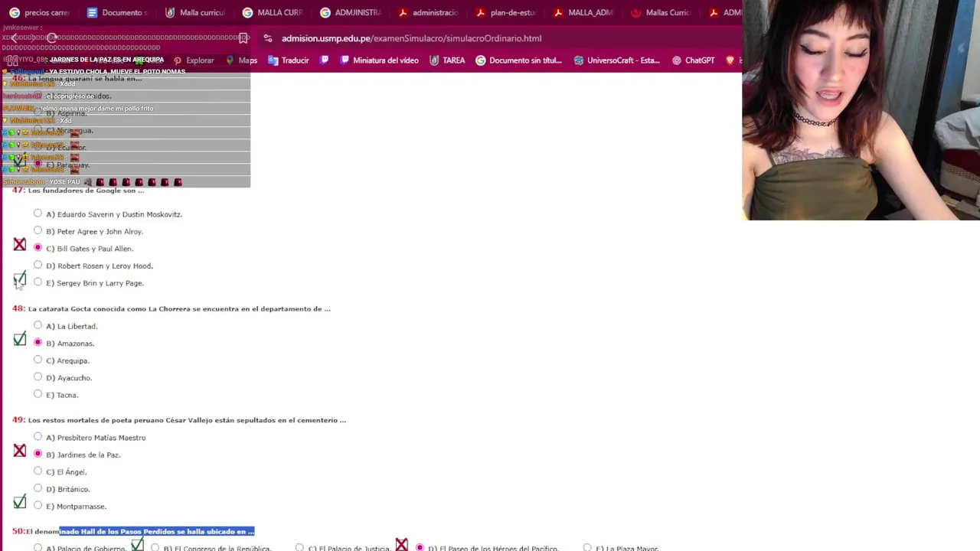Click the address bar URL admision.usmp.edu.pe
980x551 pixels.
(x=411, y=38)
